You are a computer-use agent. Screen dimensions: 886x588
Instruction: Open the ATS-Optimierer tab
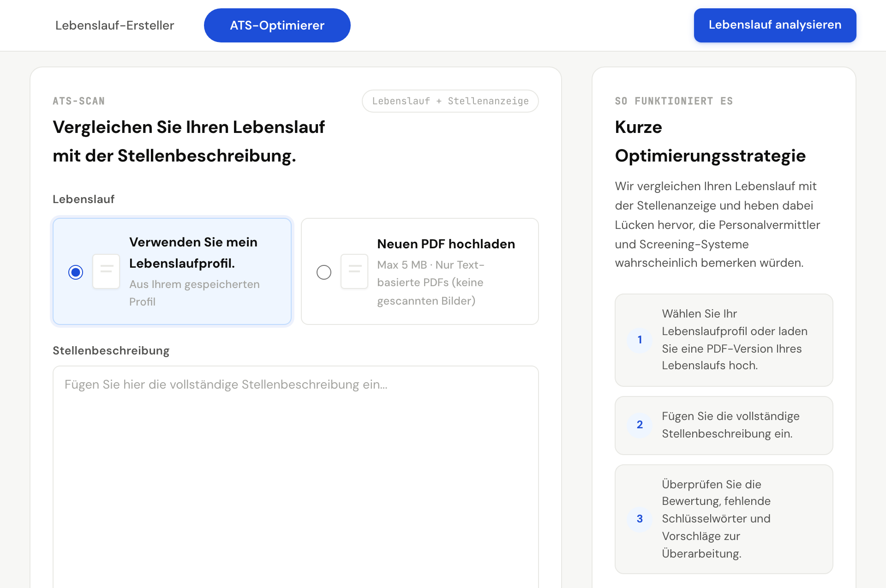(277, 25)
